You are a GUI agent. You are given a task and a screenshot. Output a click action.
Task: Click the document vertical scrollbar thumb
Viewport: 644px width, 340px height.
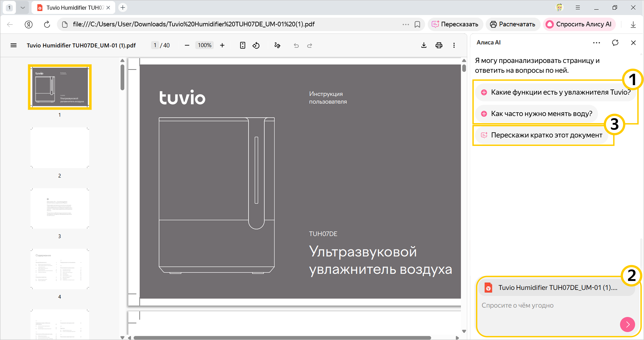point(464,68)
